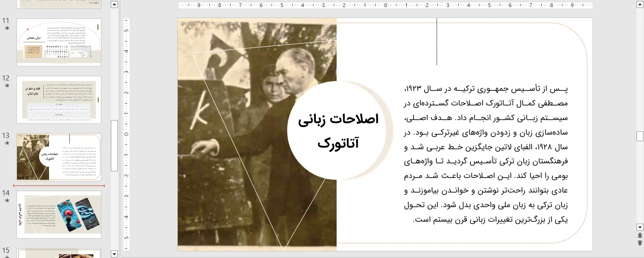Select slide 12 thumbnail

point(59,100)
